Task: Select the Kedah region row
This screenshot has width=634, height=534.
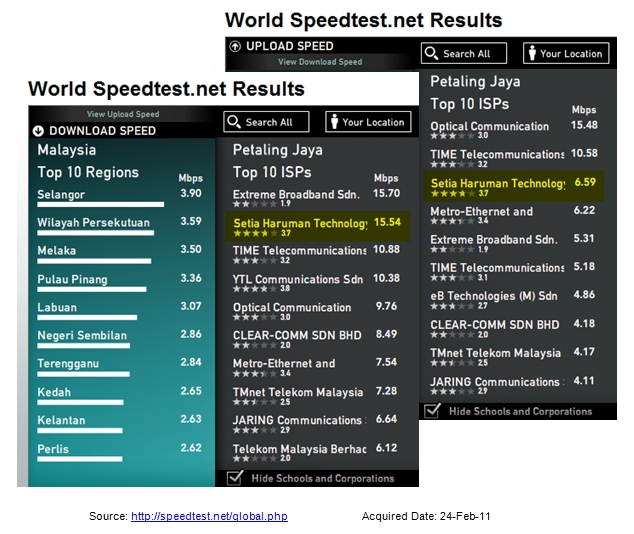Action: (119, 396)
